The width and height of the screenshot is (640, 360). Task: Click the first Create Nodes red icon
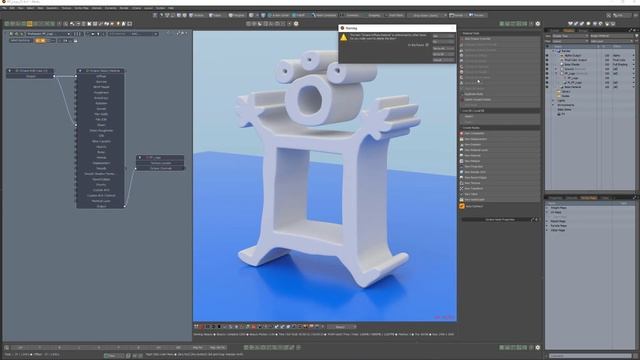(462, 133)
